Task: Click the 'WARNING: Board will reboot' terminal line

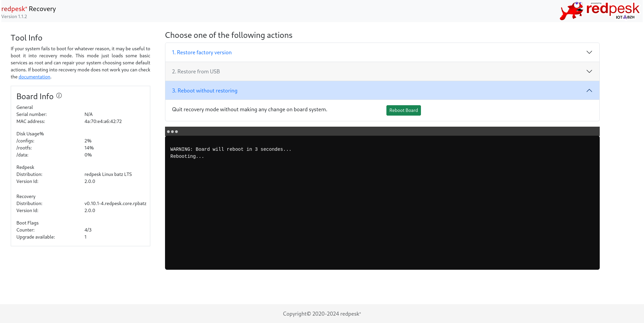Action: pyautogui.click(x=231, y=149)
